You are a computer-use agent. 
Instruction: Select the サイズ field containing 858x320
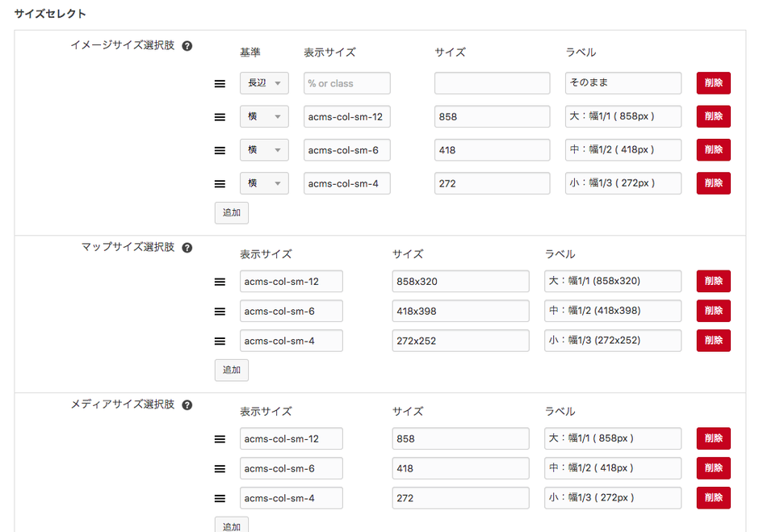(459, 281)
